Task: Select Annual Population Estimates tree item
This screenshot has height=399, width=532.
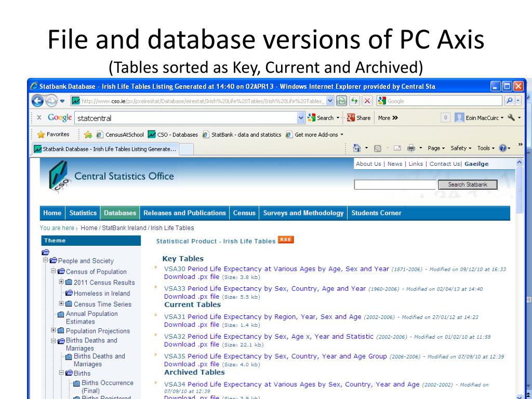Action: (x=91, y=317)
